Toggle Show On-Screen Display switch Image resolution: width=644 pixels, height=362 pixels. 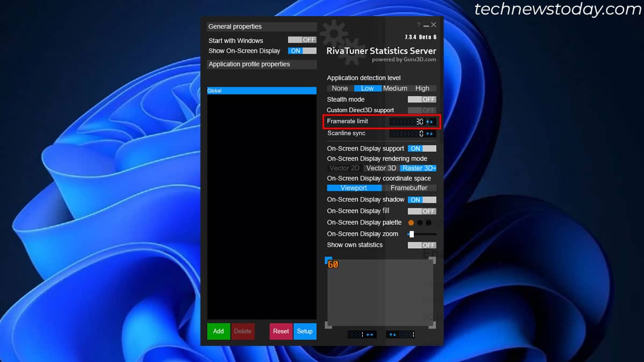click(x=302, y=51)
